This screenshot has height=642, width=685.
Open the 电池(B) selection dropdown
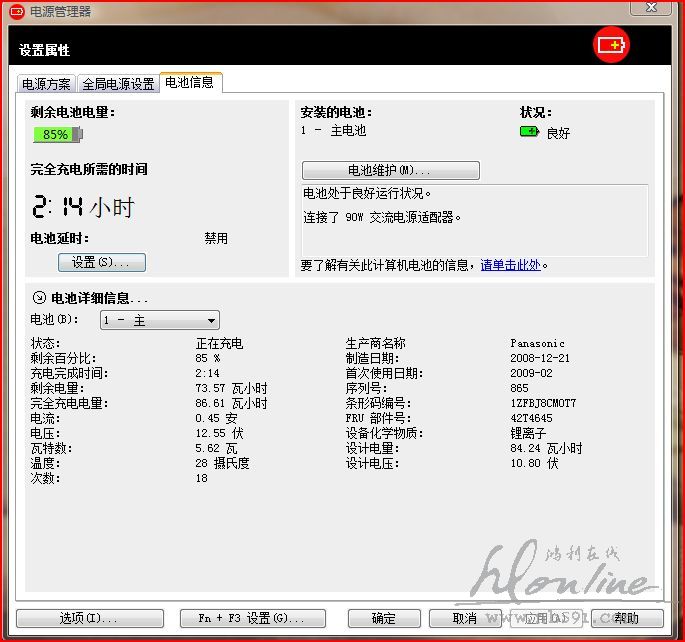point(160,321)
